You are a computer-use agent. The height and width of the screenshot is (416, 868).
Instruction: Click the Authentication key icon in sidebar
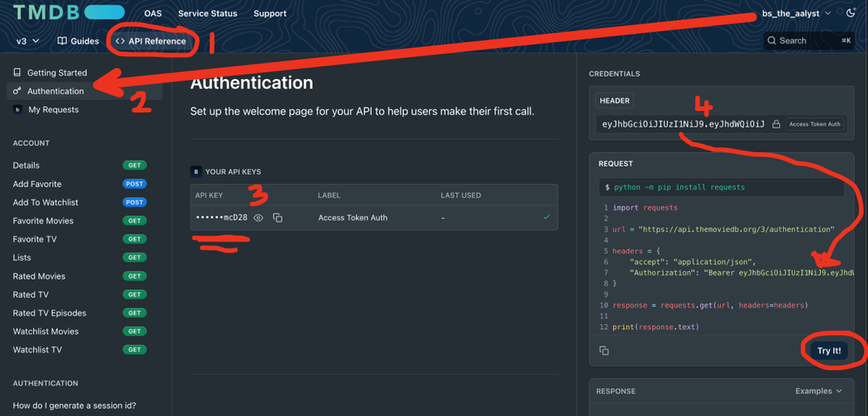point(17,91)
